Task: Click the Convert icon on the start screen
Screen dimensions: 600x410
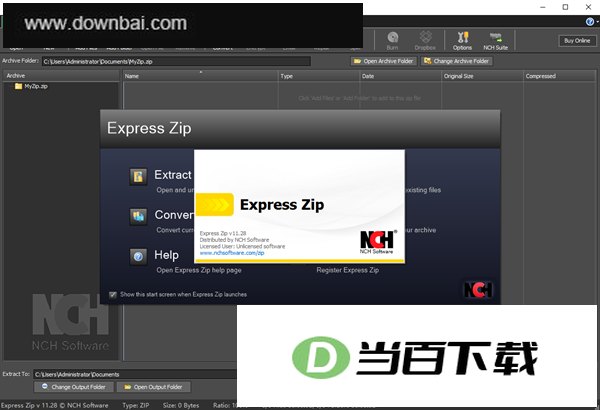Action: click(x=138, y=216)
